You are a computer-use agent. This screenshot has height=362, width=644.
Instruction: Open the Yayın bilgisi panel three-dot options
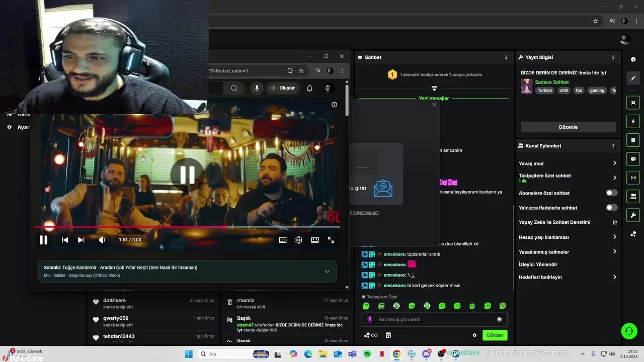613,57
